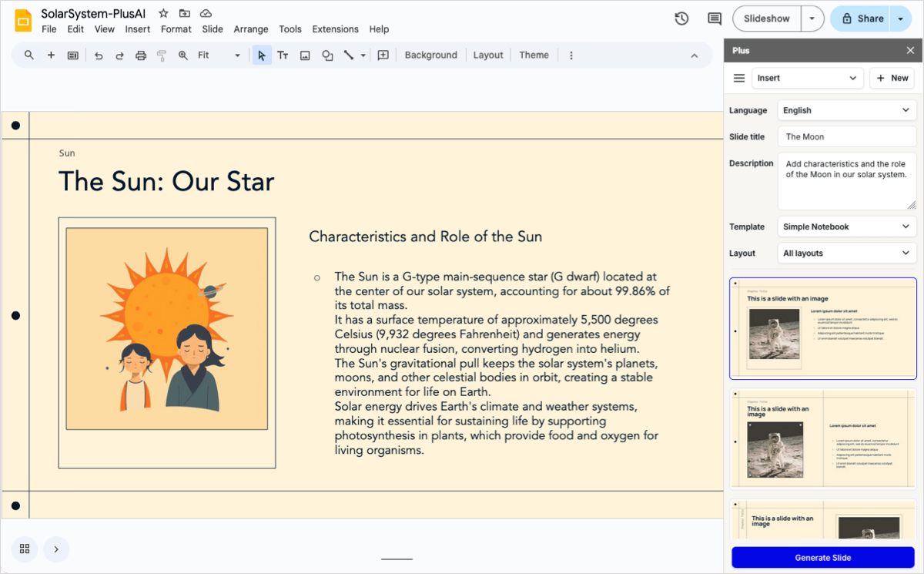924x574 pixels.
Task: Open the Plus panel hamburger menu
Action: click(739, 78)
